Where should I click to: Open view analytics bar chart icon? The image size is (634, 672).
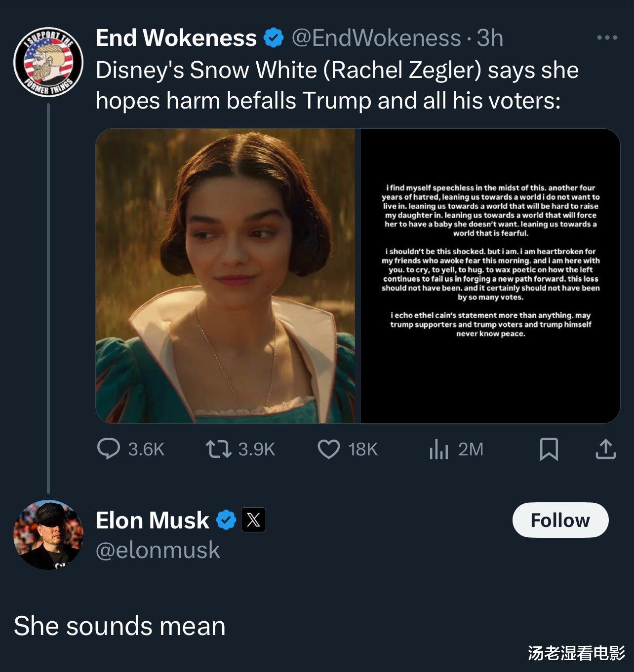pos(438,449)
